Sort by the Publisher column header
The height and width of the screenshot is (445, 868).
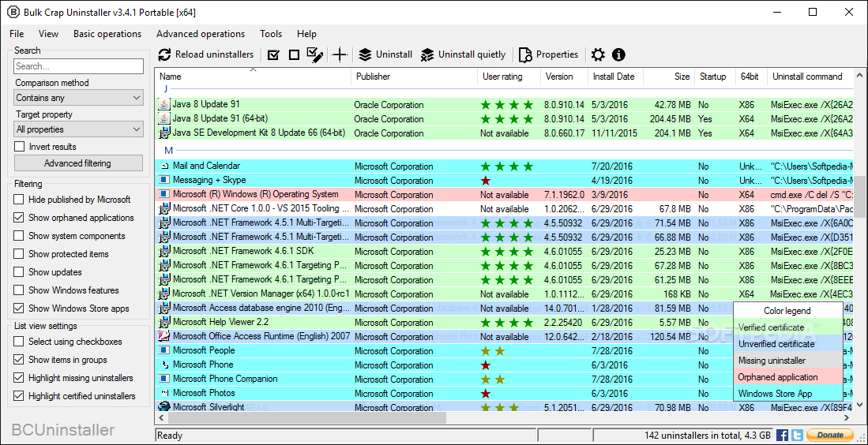[414, 77]
